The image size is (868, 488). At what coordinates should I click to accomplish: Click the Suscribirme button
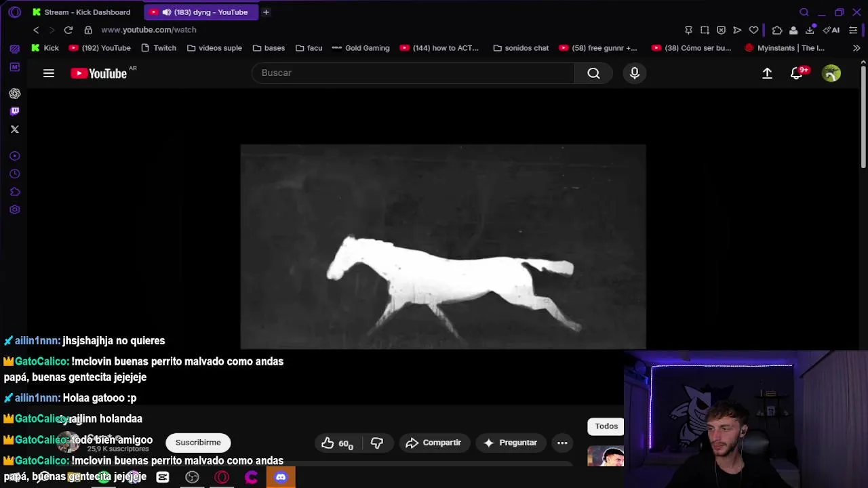click(x=198, y=443)
